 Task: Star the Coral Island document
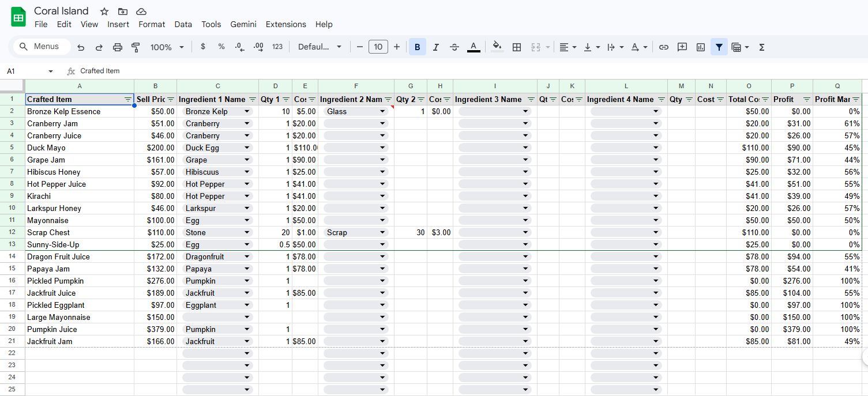pyautogui.click(x=104, y=12)
